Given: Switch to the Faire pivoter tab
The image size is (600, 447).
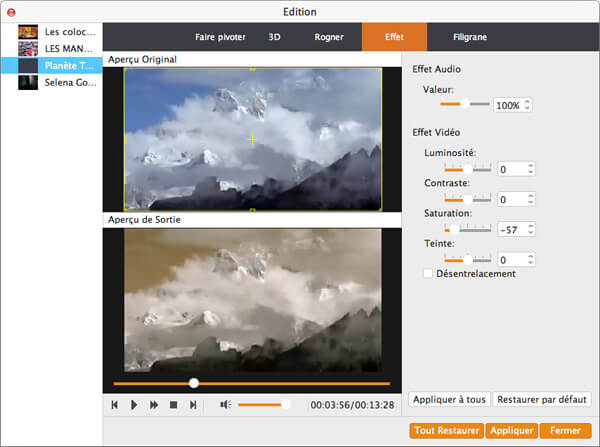Looking at the screenshot, I should coord(219,37).
